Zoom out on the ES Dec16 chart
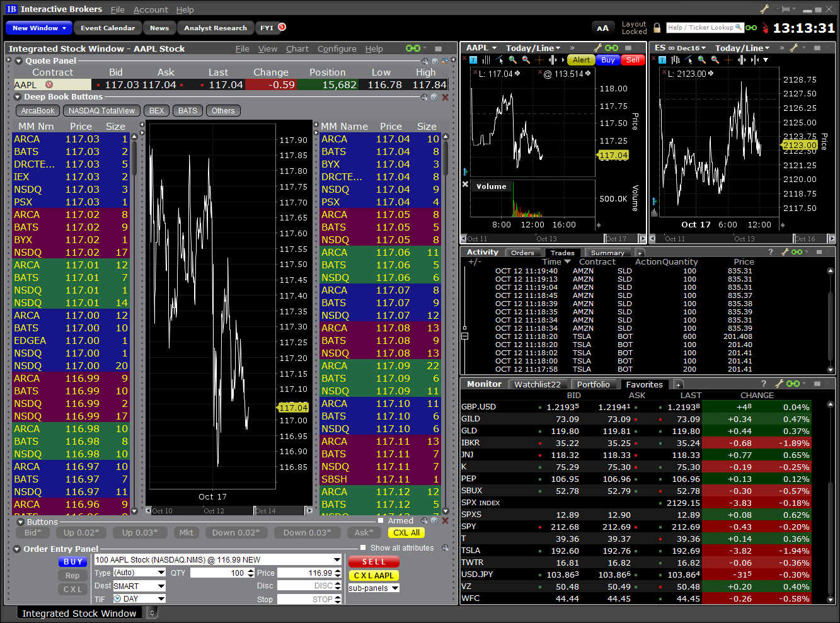The width and height of the screenshot is (840, 623). [714, 60]
